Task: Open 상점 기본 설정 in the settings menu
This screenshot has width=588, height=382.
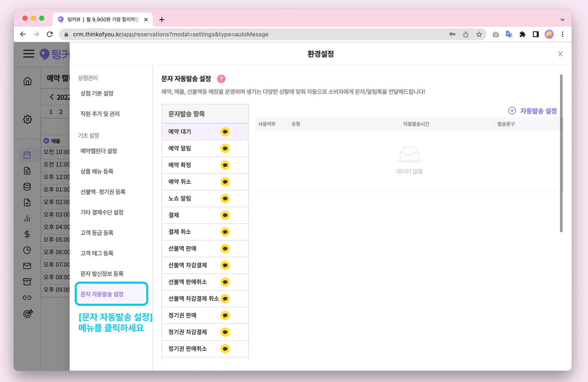Action: click(x=97, y=93)
